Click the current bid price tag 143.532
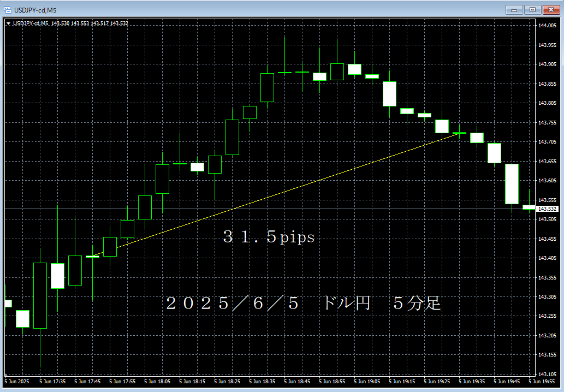Image resolution: width=564 pixels, height=392 pixels. point(549,208)
